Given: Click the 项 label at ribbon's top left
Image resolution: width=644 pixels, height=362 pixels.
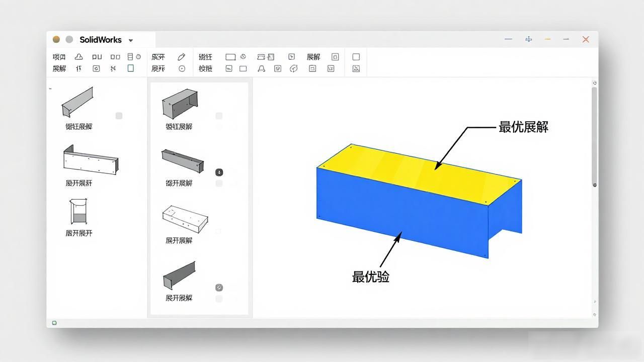Looking at the screenshot, I should [x=59, y=57].
